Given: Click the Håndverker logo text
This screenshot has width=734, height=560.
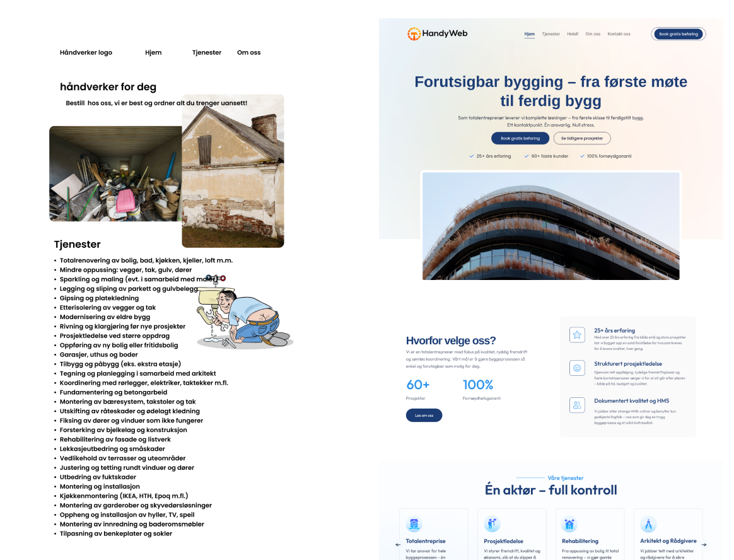Looking at the screenshot, I should pos(86,52).
